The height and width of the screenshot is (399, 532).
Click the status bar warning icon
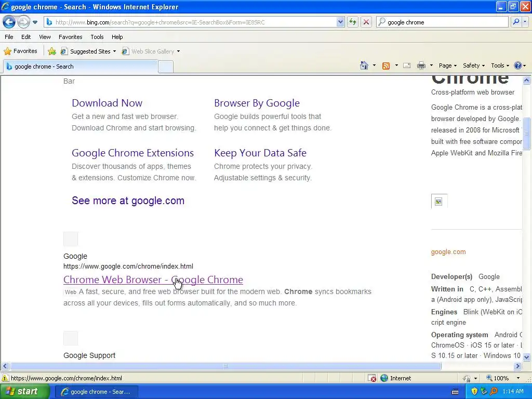(5, 378)
